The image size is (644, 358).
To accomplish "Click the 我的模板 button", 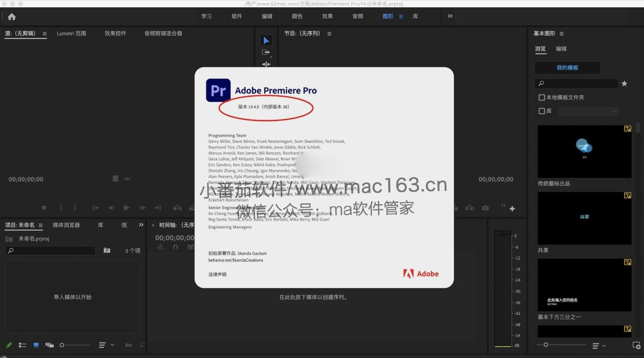I will pos(568,67).
